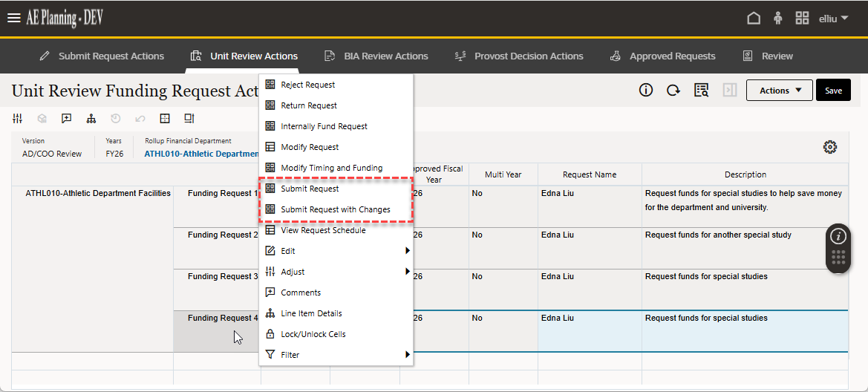Viewport: 868px width, 392px height.
Task: Select the Funding Request 2 row header
Action: click(217, 248)
